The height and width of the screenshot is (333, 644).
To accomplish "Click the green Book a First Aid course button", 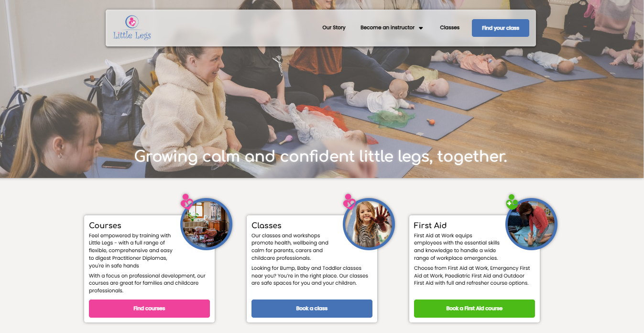I will coord(474,309).
